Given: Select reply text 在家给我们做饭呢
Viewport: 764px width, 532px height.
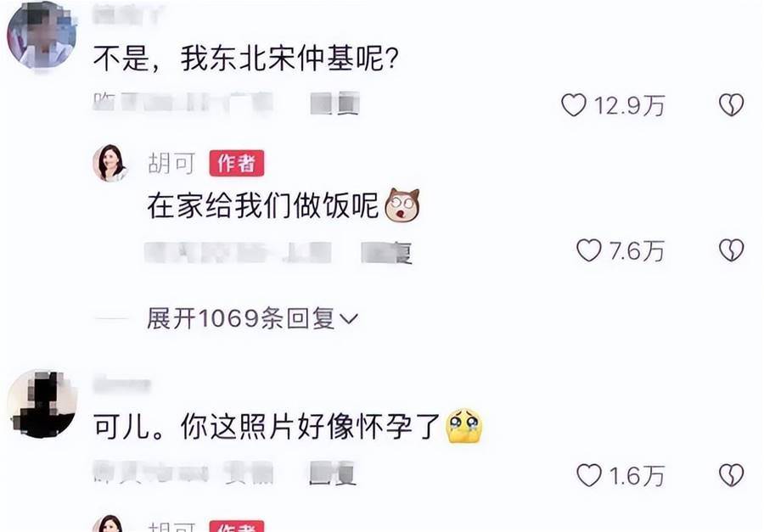Looking at the screenshot, I should [x=262, y=205].
